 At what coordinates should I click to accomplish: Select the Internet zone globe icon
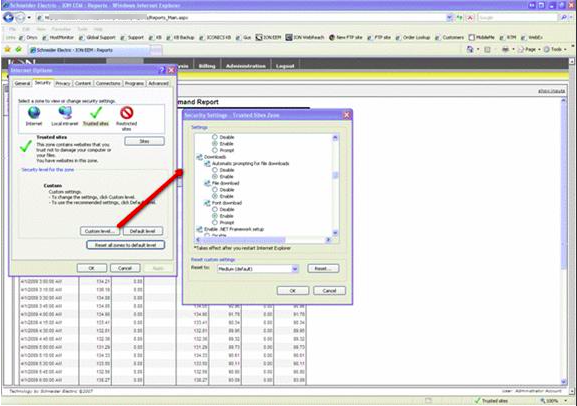34,113
